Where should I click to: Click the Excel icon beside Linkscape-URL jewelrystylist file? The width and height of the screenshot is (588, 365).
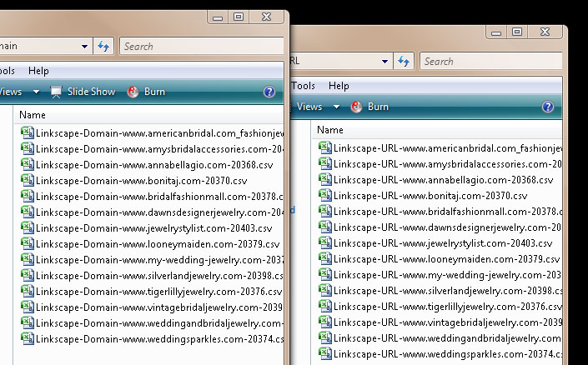pos(325,242)
